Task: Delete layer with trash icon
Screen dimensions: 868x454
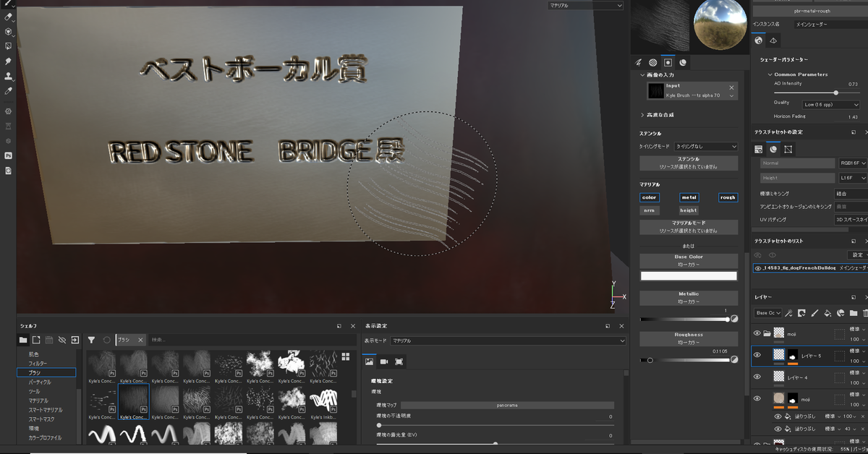Action: [865, 313]
